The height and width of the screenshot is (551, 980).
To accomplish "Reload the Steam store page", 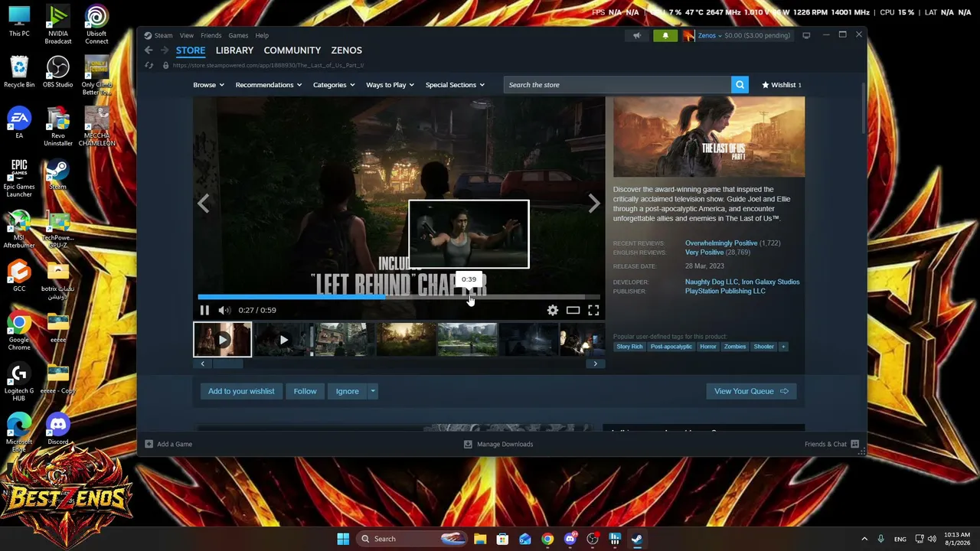I will [149, 65].
